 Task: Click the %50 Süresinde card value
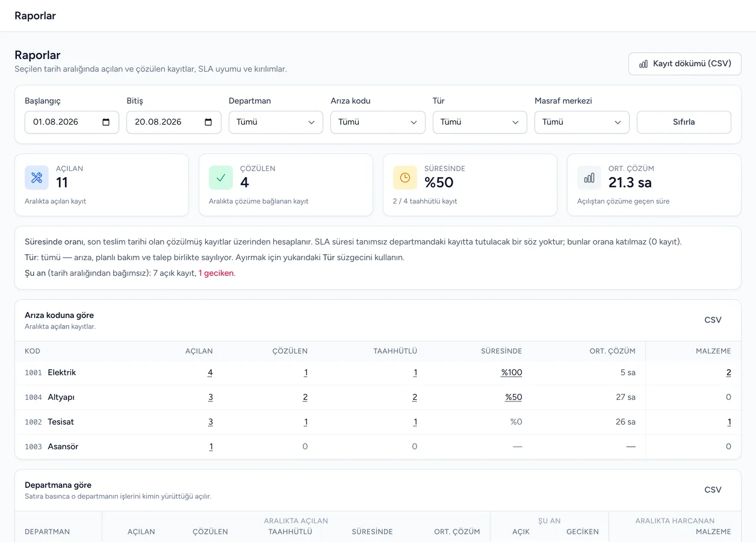tap(439, 182)
